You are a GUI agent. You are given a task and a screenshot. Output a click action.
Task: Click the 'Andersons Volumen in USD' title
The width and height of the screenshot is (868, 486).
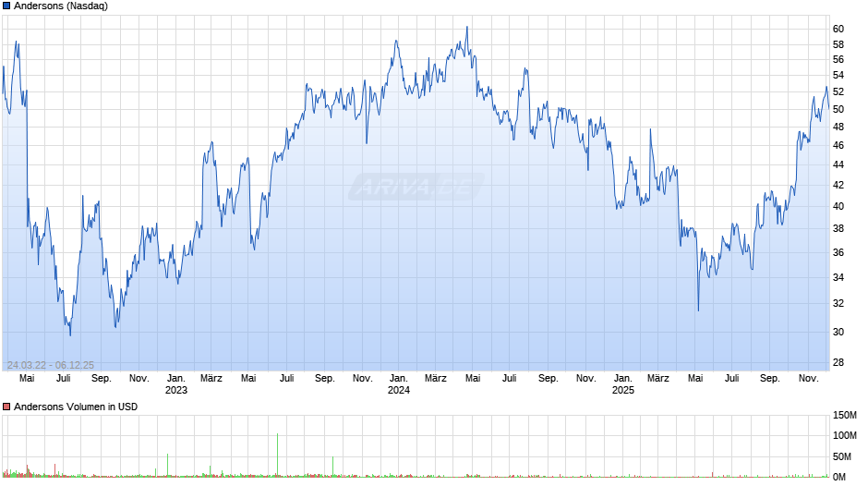pyautogui.click(x=76, y=407)
